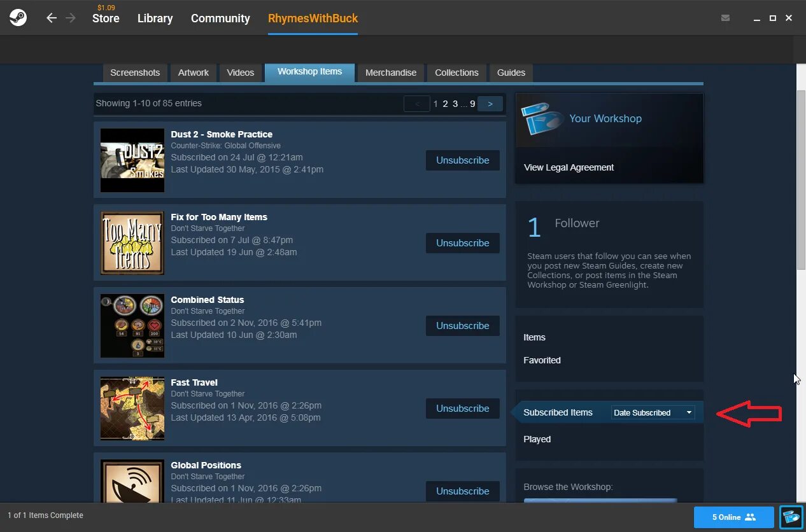Switch to the Merchandise tab
This screenshot has width=806, height=532.
coord(391,73)
